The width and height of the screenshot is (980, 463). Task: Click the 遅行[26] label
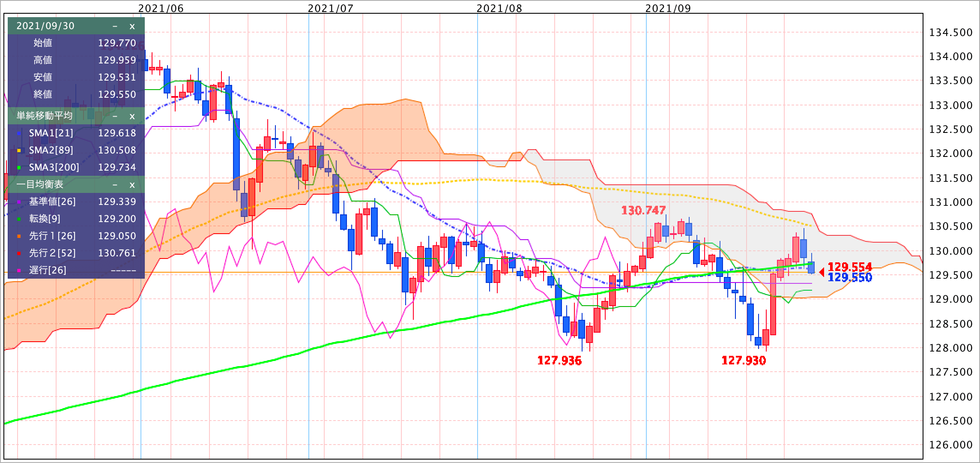coord(48,270)
